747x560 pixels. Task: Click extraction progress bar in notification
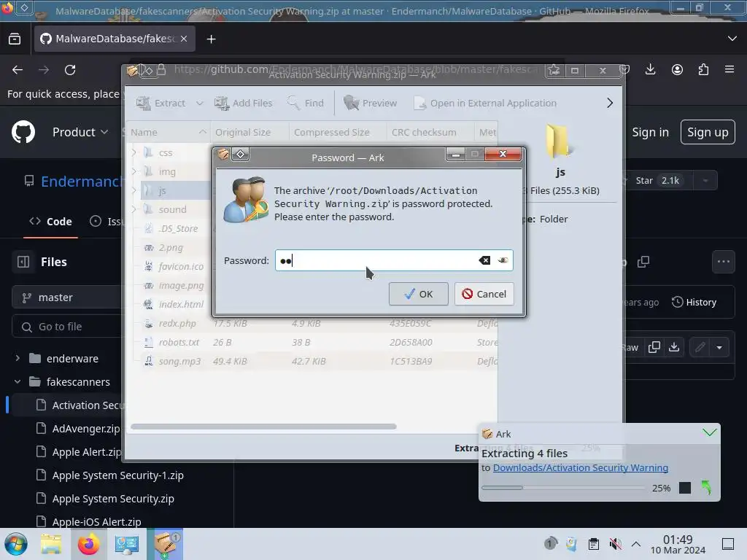point(564,488)
